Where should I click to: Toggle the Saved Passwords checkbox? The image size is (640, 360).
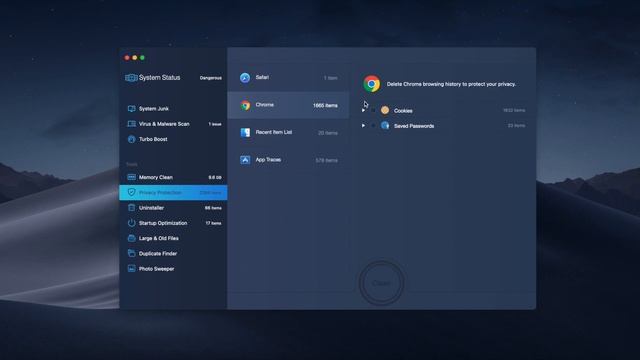pyautogui.click(x=373, y=126)
